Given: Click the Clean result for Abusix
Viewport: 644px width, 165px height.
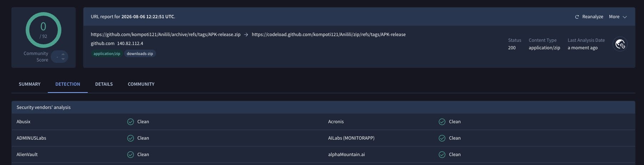Looking at the screenshot, I should (x=143, y=122).
